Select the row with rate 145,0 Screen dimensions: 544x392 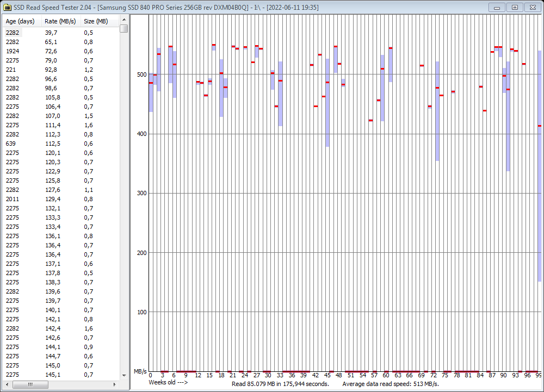click(x=61, y=365)
